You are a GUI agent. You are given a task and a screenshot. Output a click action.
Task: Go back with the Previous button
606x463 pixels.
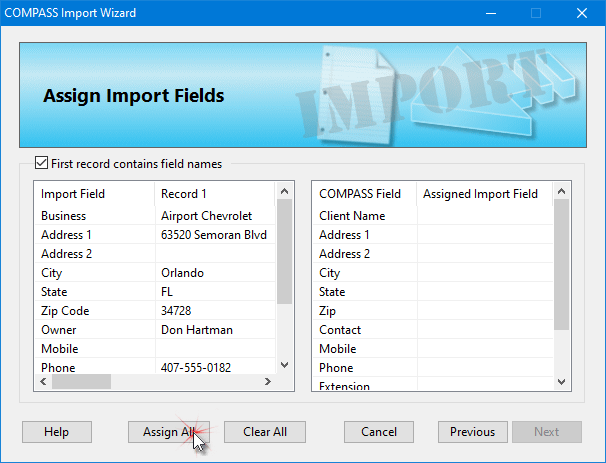click(x=473, y=432)
